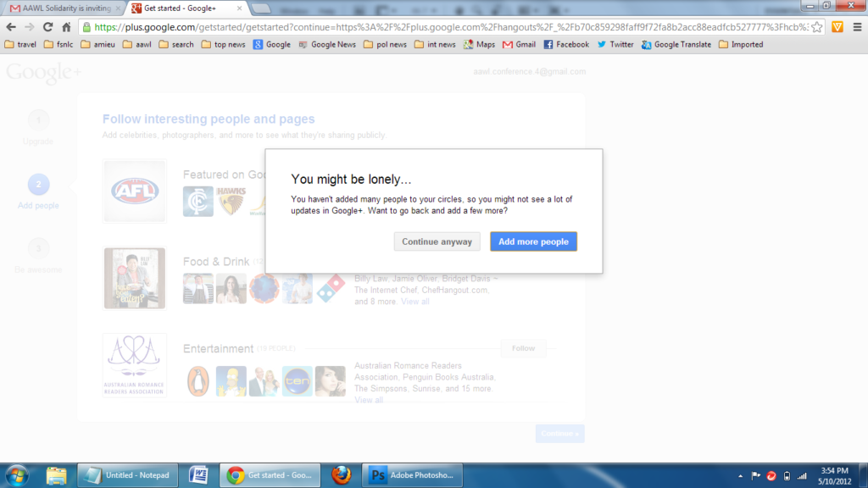Show the top news bookmarks folder

tap(224, 44)
